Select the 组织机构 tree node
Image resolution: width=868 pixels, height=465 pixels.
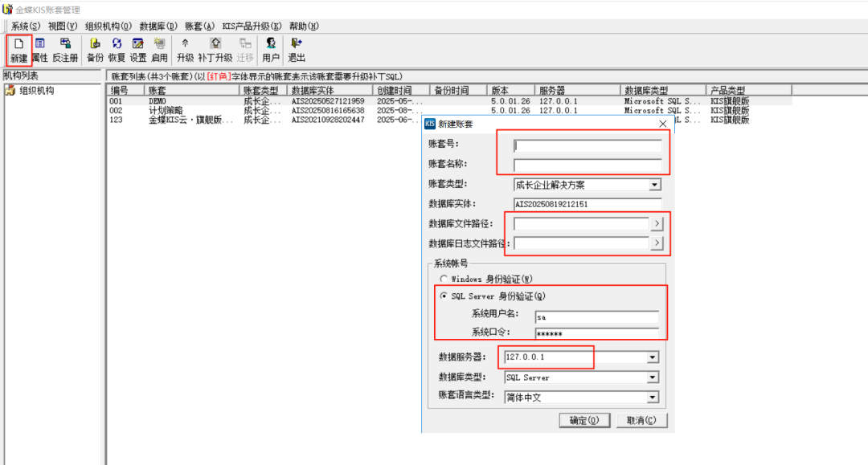coord(36,91)
